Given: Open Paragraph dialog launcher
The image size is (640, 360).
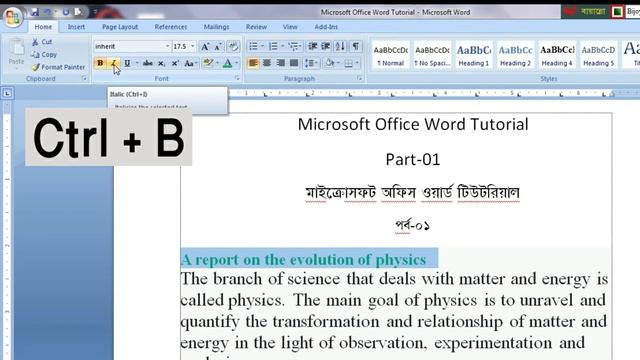Looking at the screenshot, I should 360,78.
